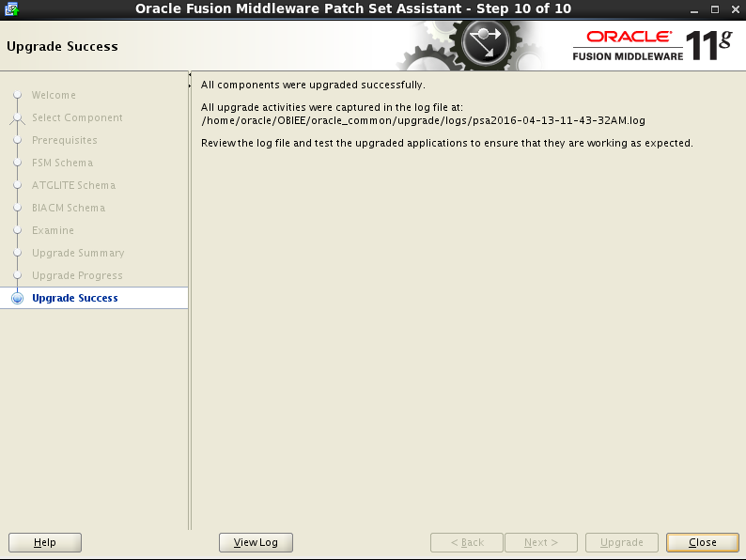
Task: Click the disabled Upgrade button
Action: click(622, 542)
